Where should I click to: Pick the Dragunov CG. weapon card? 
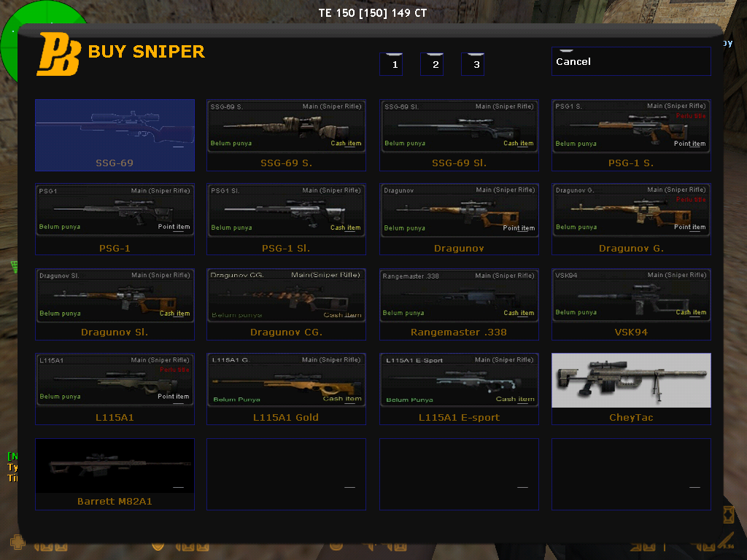286,304
